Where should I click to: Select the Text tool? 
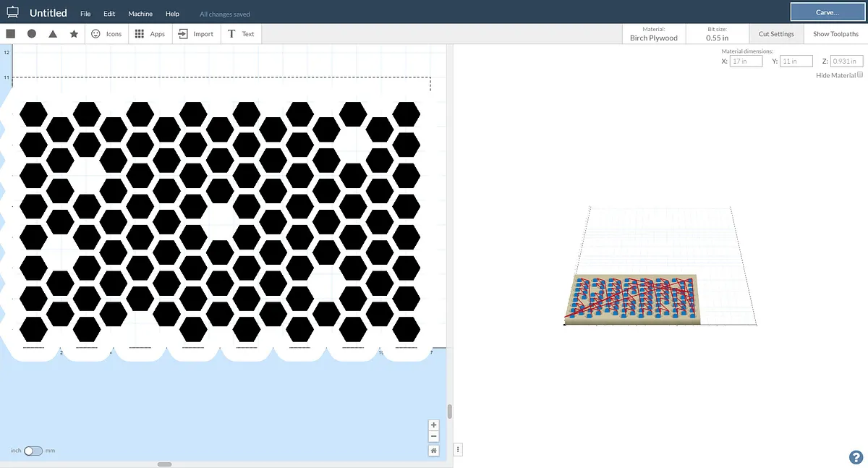241,34
